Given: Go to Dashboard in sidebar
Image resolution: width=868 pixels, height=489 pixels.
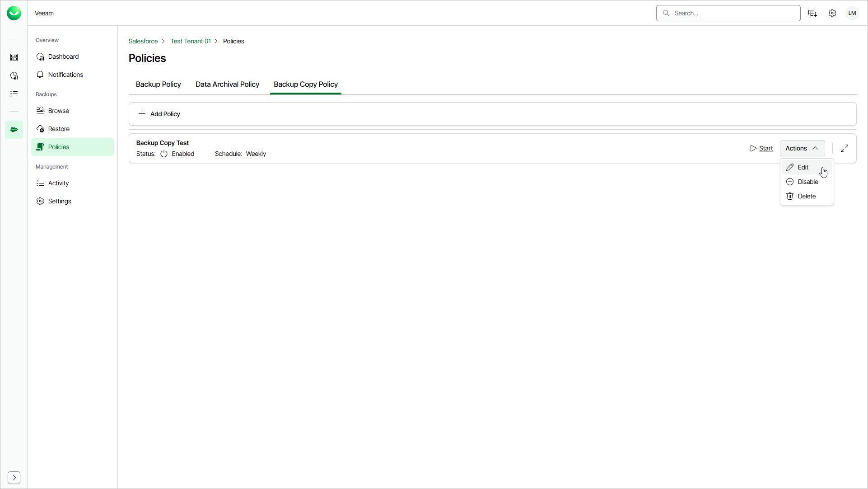Looking at the screenshot, I should (72, 56).
